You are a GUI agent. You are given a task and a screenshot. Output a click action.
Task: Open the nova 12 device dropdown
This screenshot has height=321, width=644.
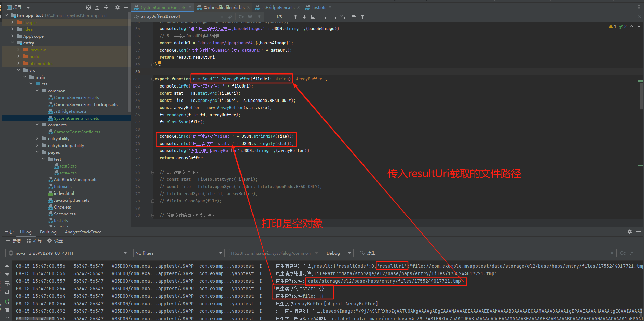click(67, 253)
